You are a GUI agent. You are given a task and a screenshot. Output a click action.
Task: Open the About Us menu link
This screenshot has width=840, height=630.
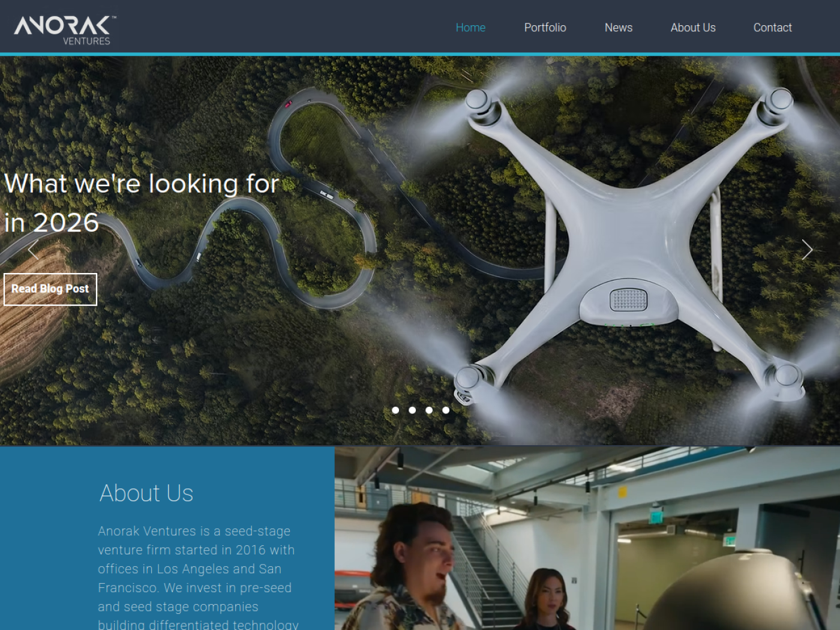(693, 28)
